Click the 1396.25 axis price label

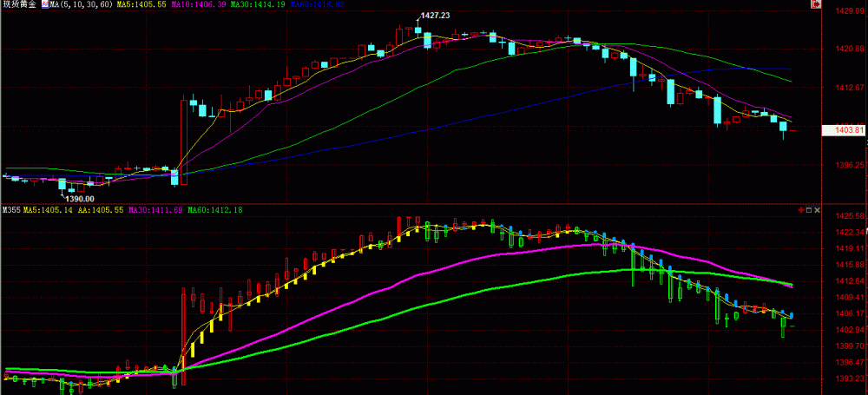pyautogui.click(x=851, y=165)
